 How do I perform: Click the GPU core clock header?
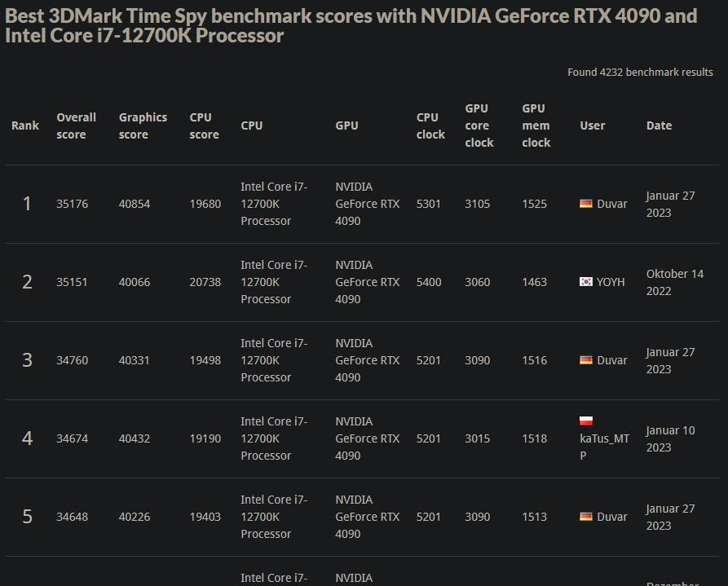click(x=479, y=126)
